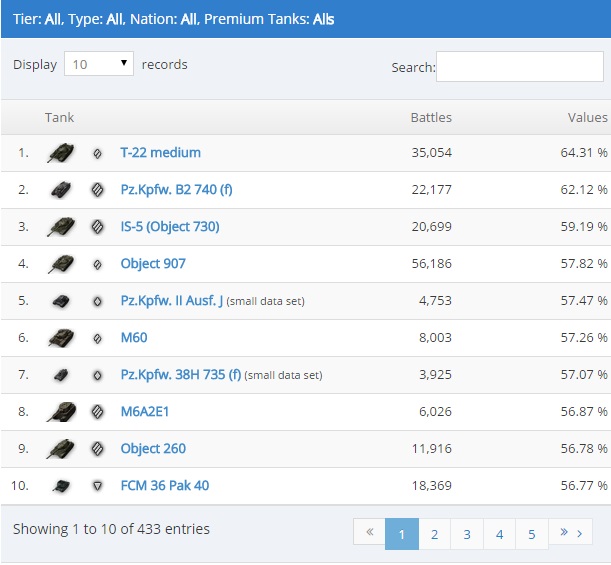Click the 64.31 % value
The image size is (611, 565).
584,153
